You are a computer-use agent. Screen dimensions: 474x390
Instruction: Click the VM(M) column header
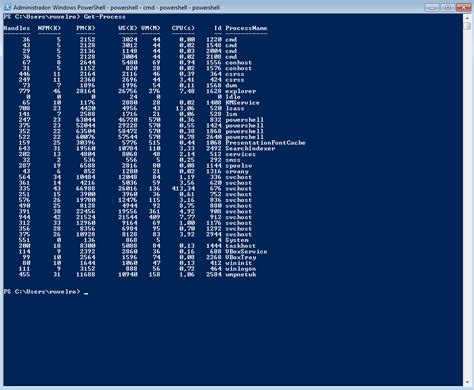tap(150, 28)
